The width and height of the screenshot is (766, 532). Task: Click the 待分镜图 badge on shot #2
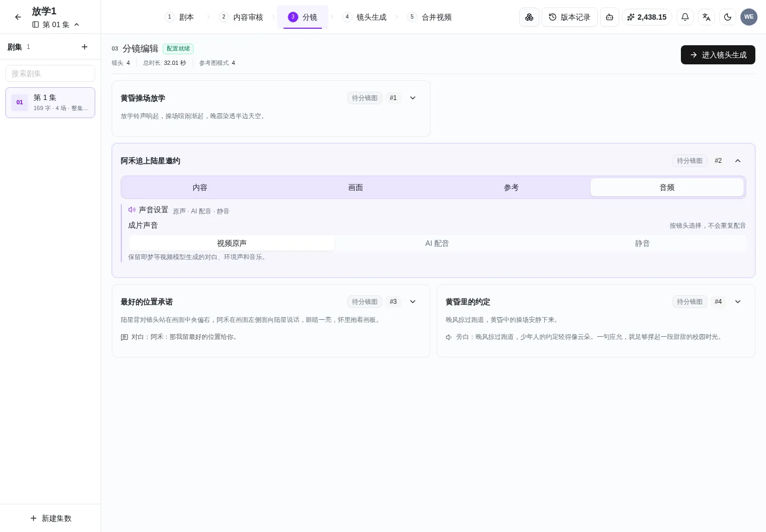(690, 161)
